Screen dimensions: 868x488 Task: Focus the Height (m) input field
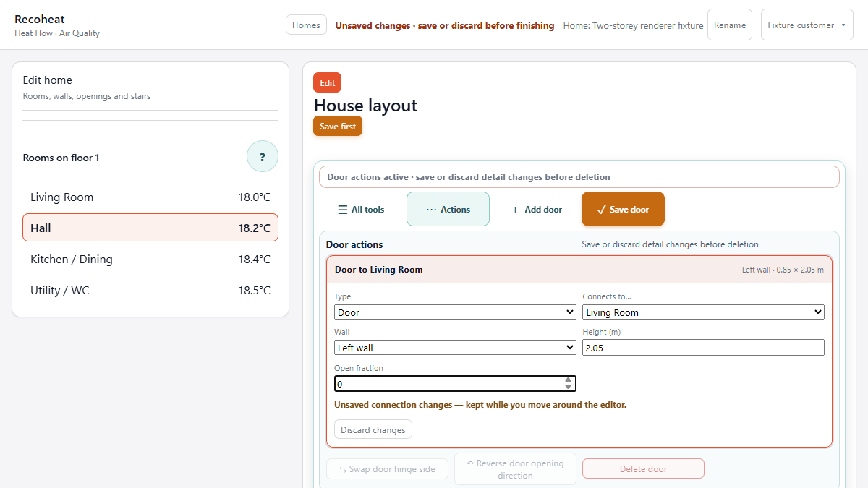703,348
